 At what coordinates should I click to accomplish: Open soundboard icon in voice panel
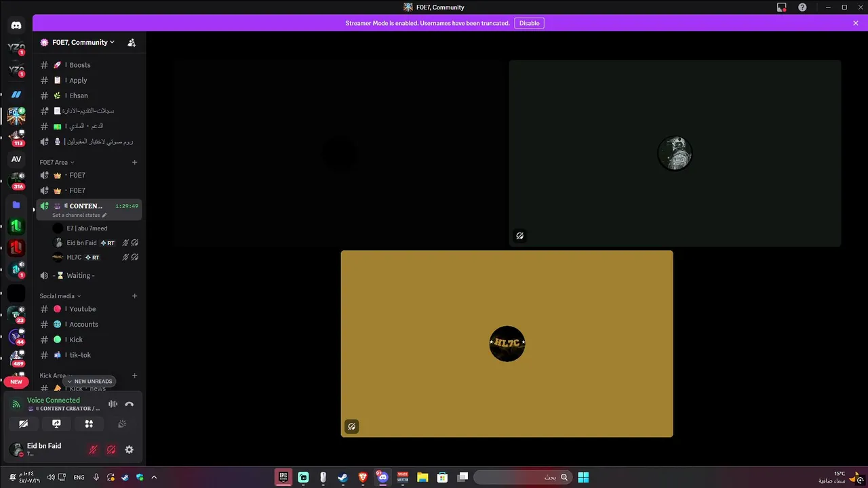pos(122,424)
